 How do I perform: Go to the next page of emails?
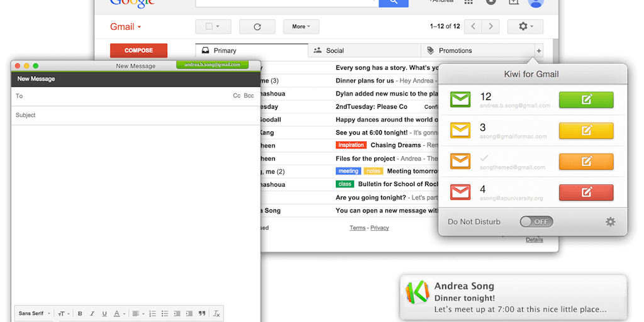(491, 26)
